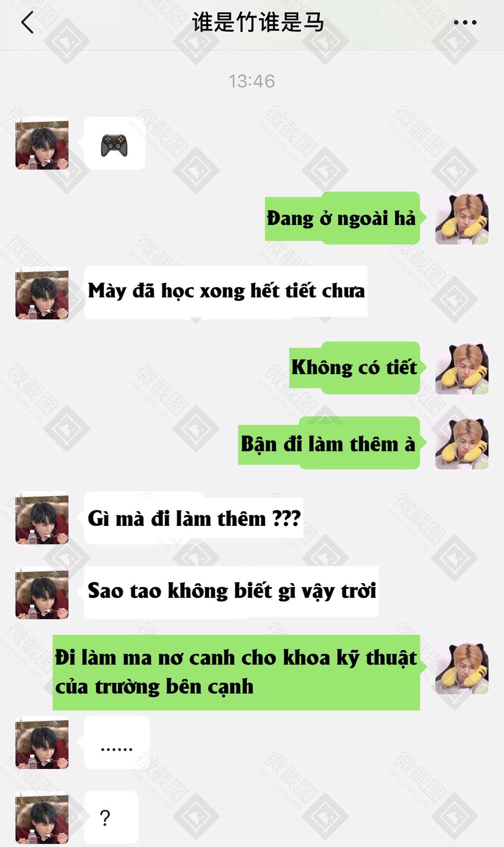Open the three-dot more options menu
This screenshot has height=847, width=504.
tap(465, 22)
